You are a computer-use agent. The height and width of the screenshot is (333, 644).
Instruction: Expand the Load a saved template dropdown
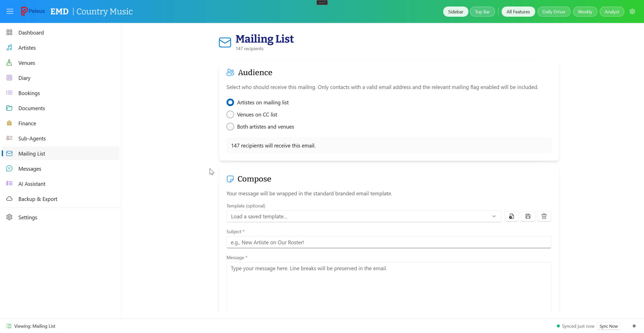[364, 216]
